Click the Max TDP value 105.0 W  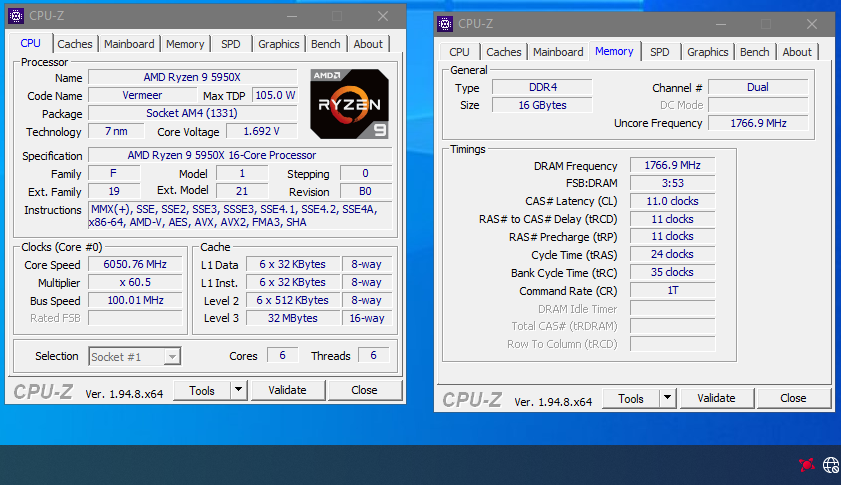275,95
